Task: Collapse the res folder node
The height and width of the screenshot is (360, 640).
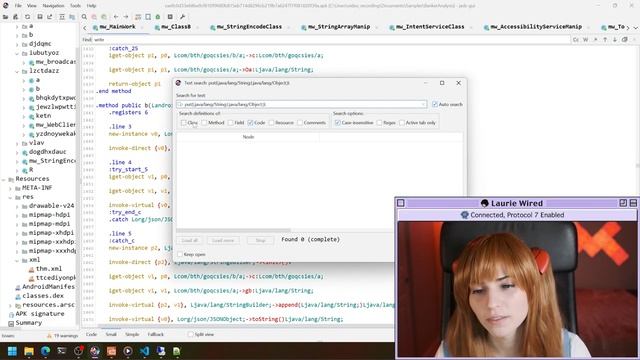Action: [x=10, y=197]
